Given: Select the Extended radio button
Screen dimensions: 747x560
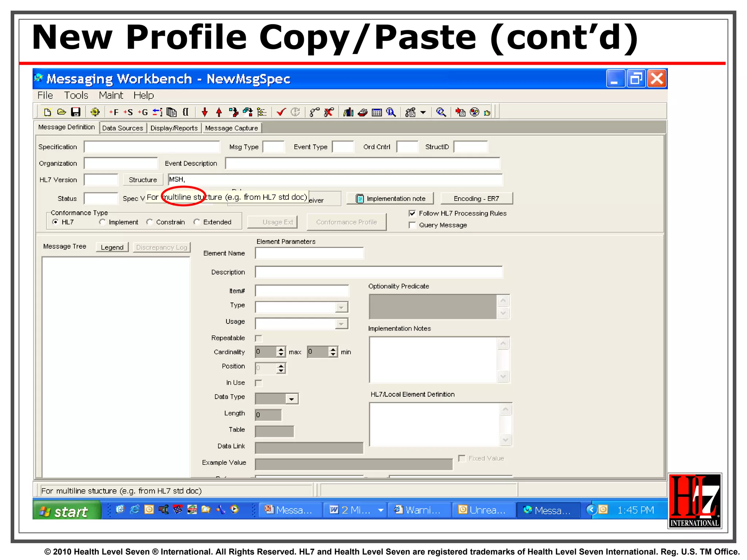Looking at the screenshot, I should pyautogui.click(x=197, y=222).
